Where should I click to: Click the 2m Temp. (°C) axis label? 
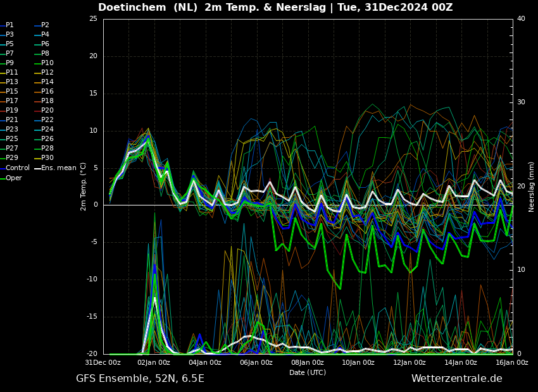click(84, 186)
